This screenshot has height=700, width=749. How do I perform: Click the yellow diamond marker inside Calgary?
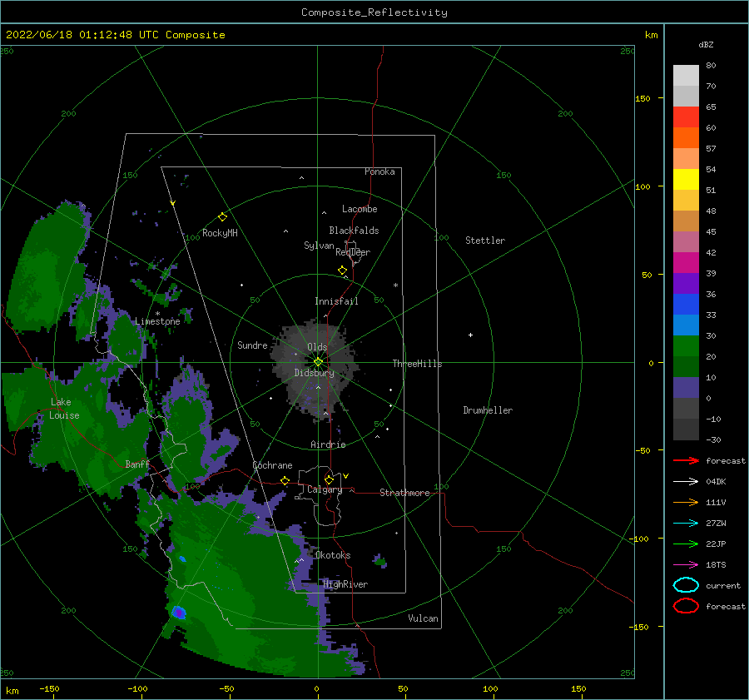[x=329, y=479]
